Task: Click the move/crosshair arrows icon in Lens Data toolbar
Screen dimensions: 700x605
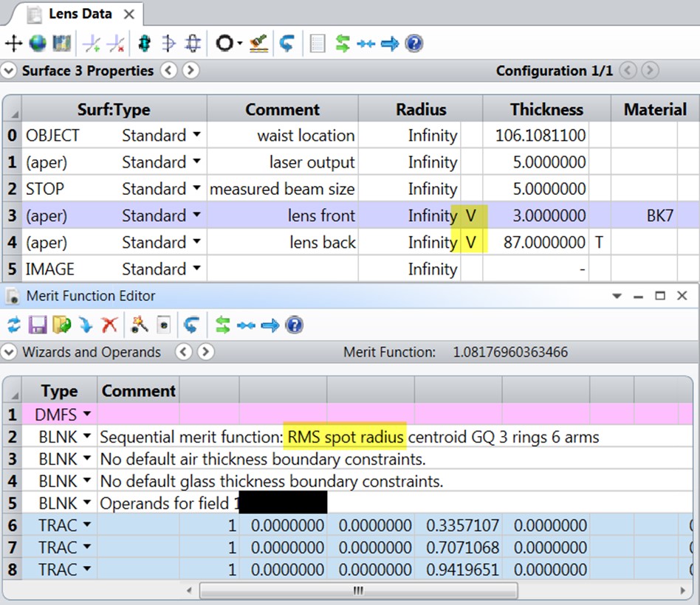Action: point(13,44)
